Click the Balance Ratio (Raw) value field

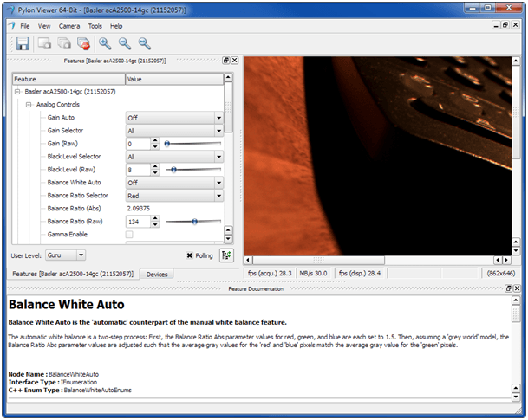click(x=138, y=222)
